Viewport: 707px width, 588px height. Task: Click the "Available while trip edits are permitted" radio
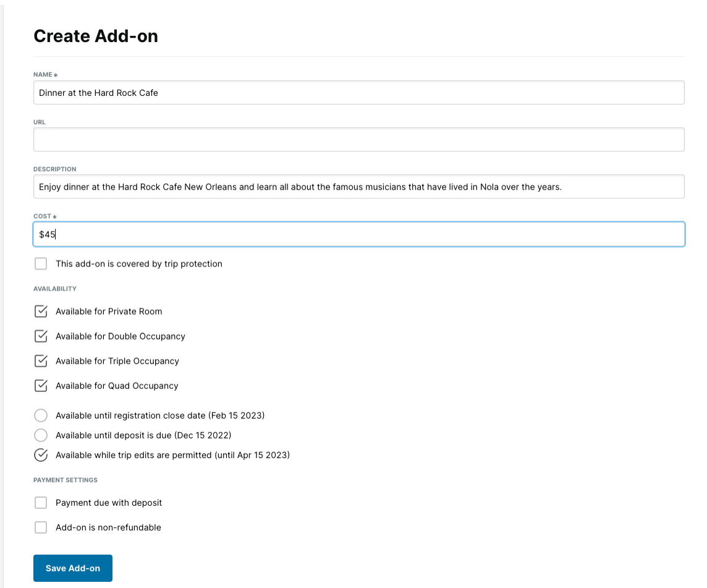[x=41, y=455]
